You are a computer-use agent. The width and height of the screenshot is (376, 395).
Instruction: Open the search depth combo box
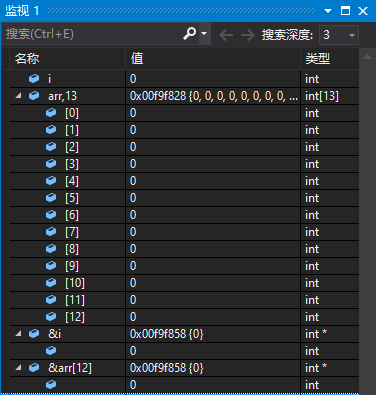pos(339,35)
